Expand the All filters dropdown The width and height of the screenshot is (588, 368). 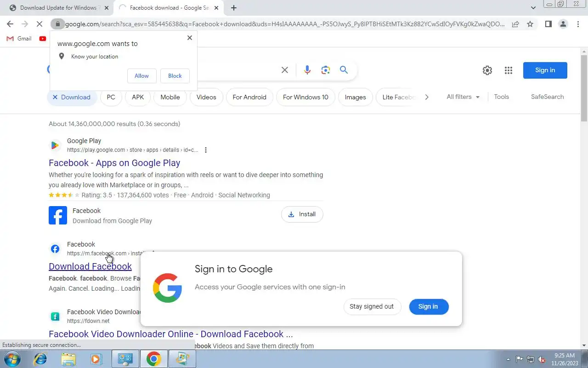pos(463,97)
